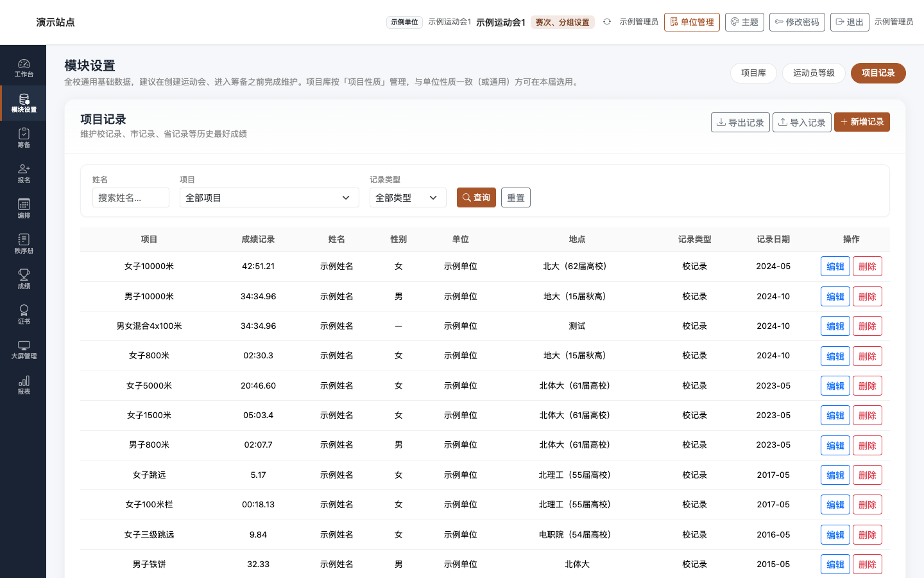This screenshot has height=578, width=924.
Task: Click the 退出 logout button
Action: click(x=850, y=22)
